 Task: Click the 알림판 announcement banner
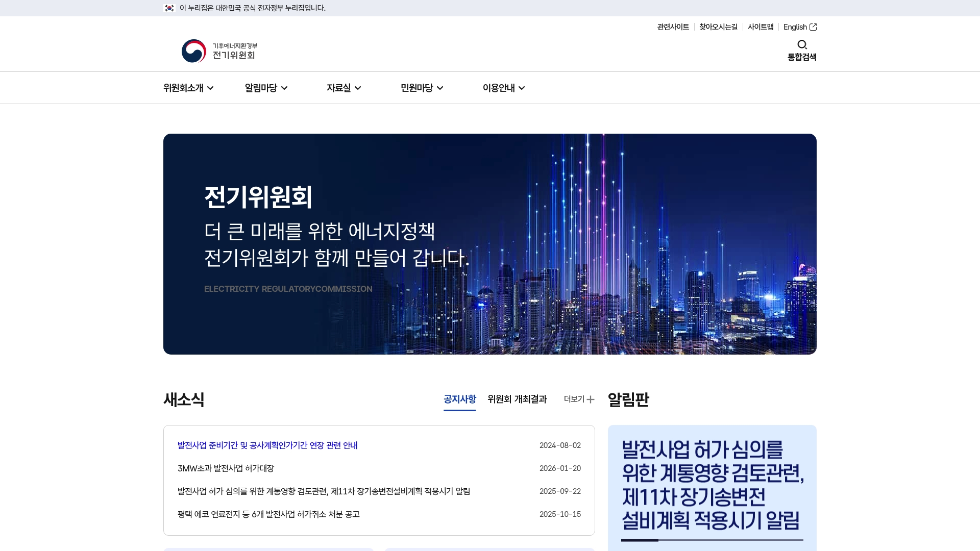[712, 485]
